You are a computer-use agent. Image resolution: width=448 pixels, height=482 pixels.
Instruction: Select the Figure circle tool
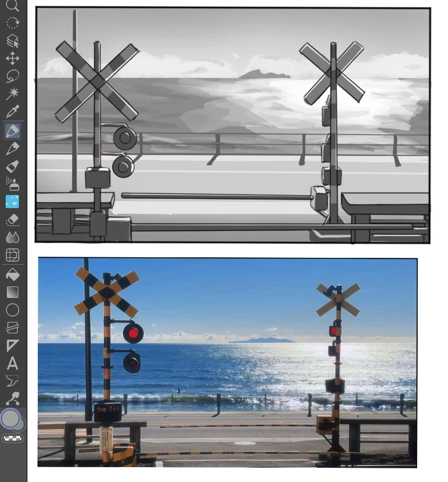tap(13, 310)
